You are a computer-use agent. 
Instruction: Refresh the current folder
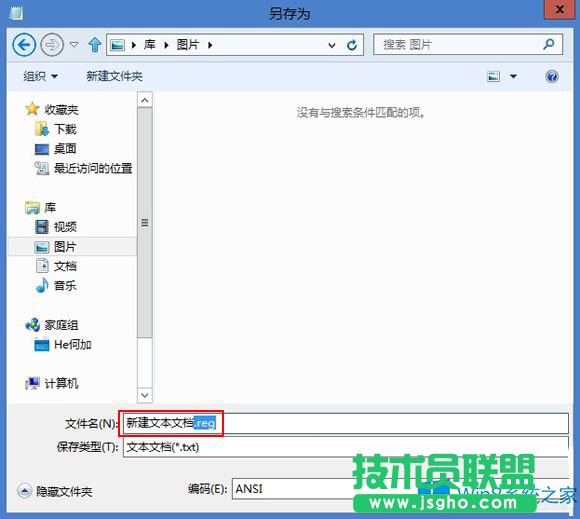pyautogui.click(x=352, y=45)
